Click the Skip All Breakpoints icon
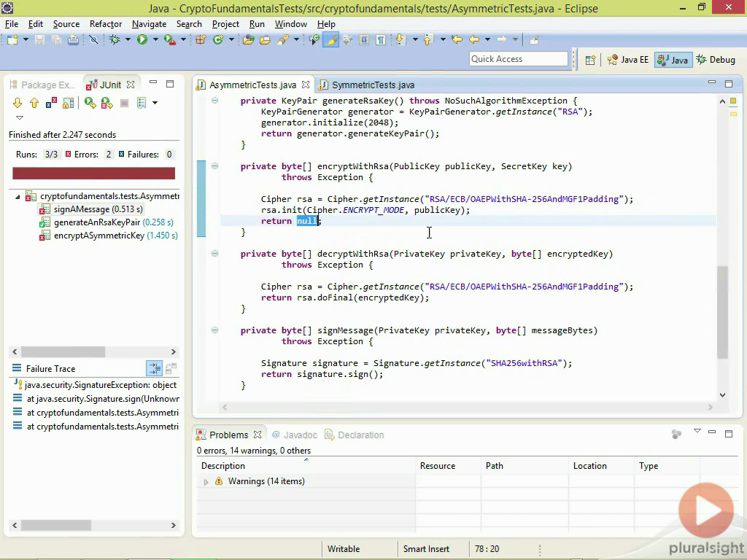This screenshot has width=747, height=560. [93, 40]
